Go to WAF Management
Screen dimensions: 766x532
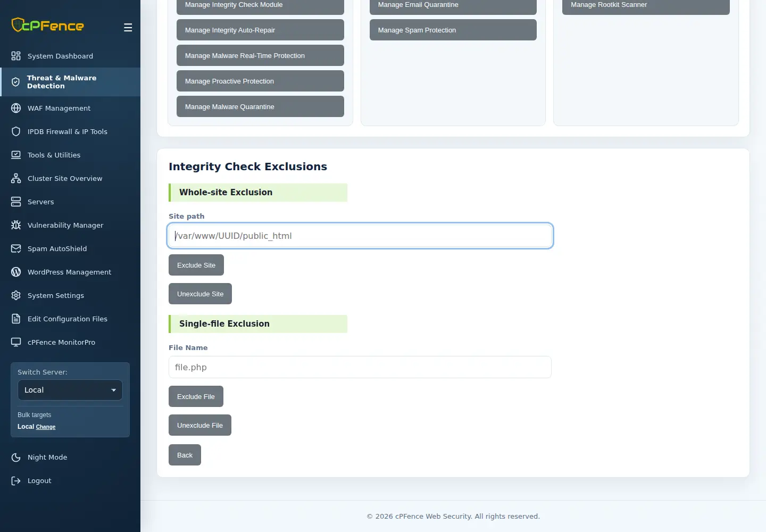[x=70, y=108]
